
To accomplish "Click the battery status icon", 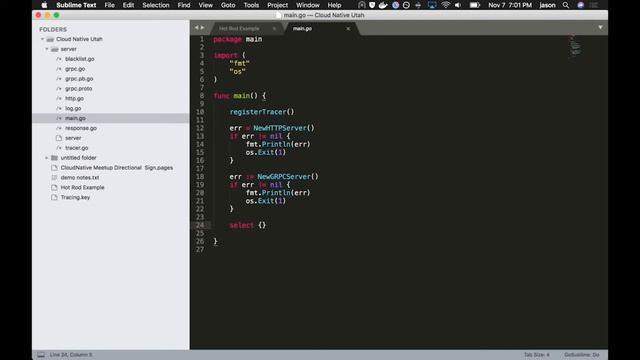I will click(x=474, y=5).
